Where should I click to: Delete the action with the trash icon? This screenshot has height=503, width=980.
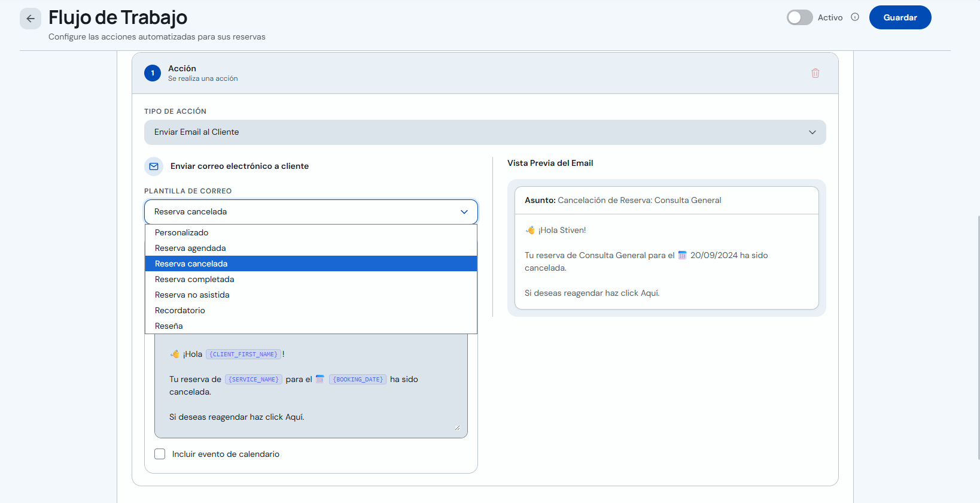point(815,73)
